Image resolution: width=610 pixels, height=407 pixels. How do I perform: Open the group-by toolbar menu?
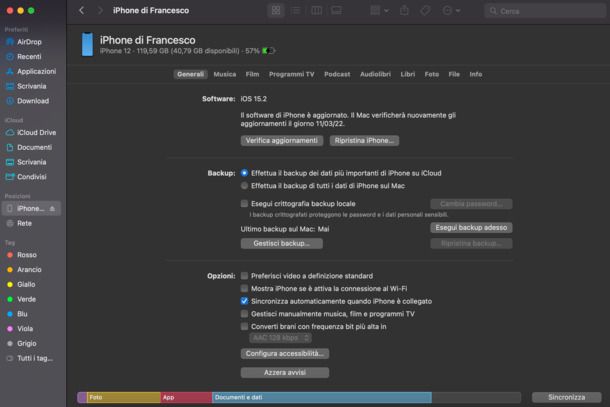click(379, 11)
